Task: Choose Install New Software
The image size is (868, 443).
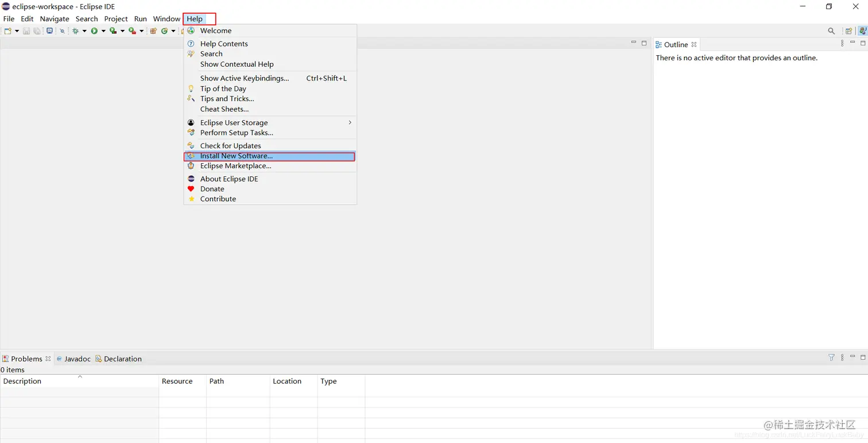Action: [x=270, y=156]
